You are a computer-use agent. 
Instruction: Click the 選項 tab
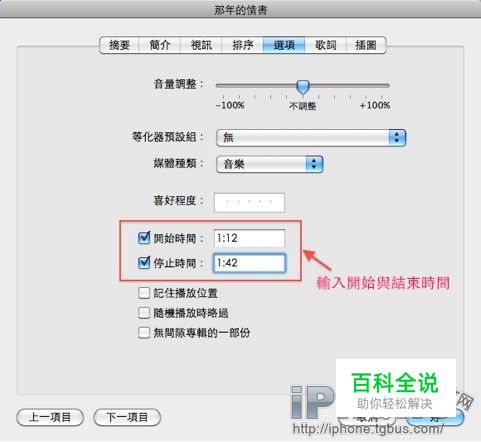pyautogui.click(x=284, y=45)
